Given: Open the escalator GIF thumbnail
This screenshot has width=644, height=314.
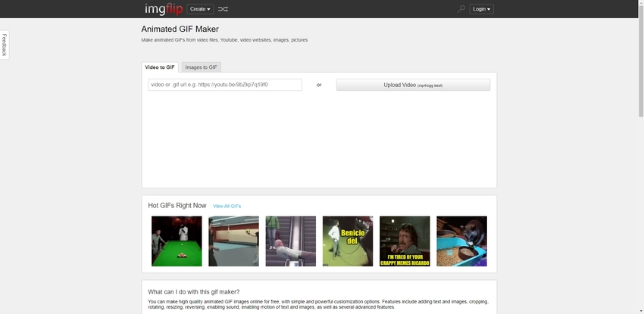Looking at the screenshot, I should (290, 241).
